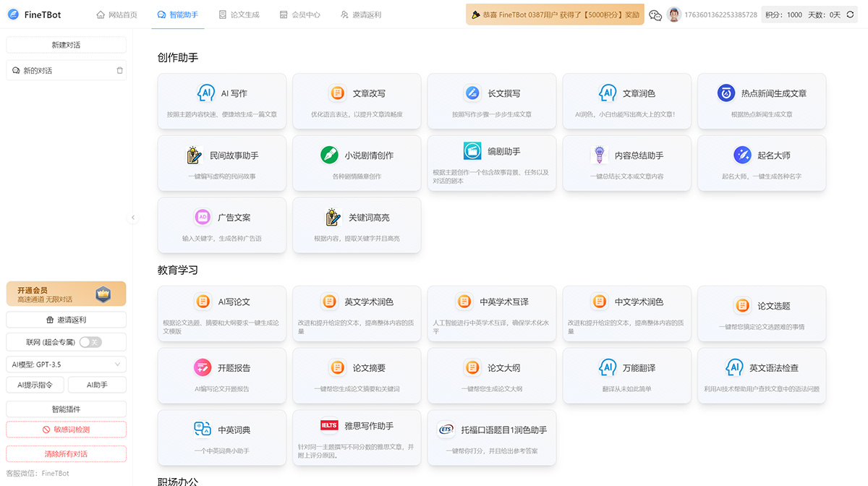Screen dimensions: 868x486
Task: Click the 新建对话 button
Action: coord(66,45)
